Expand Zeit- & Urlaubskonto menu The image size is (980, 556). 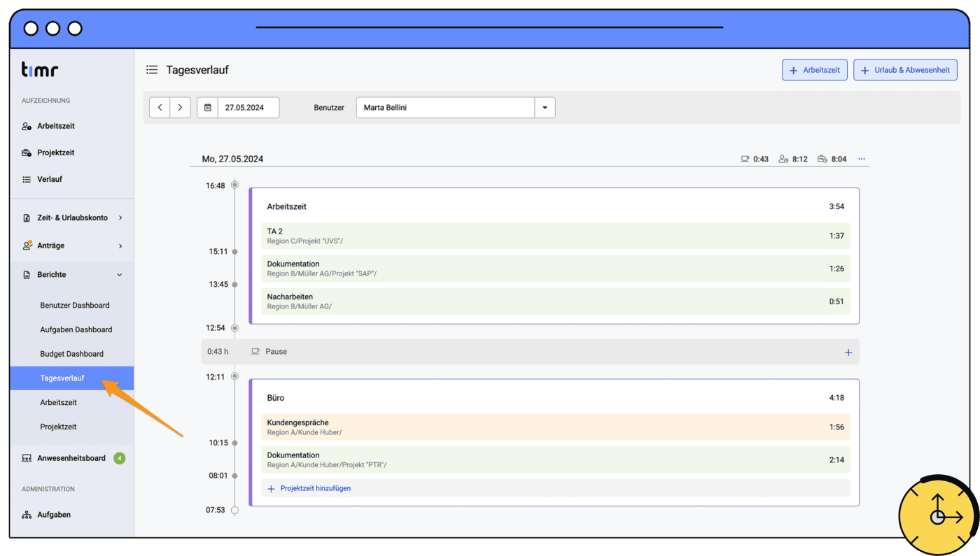coord(73,218)
